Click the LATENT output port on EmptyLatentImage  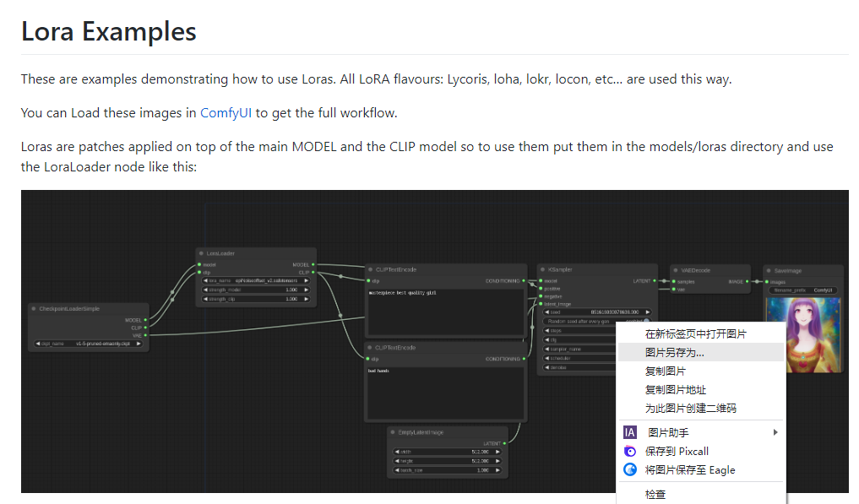[x=504, y=443]
